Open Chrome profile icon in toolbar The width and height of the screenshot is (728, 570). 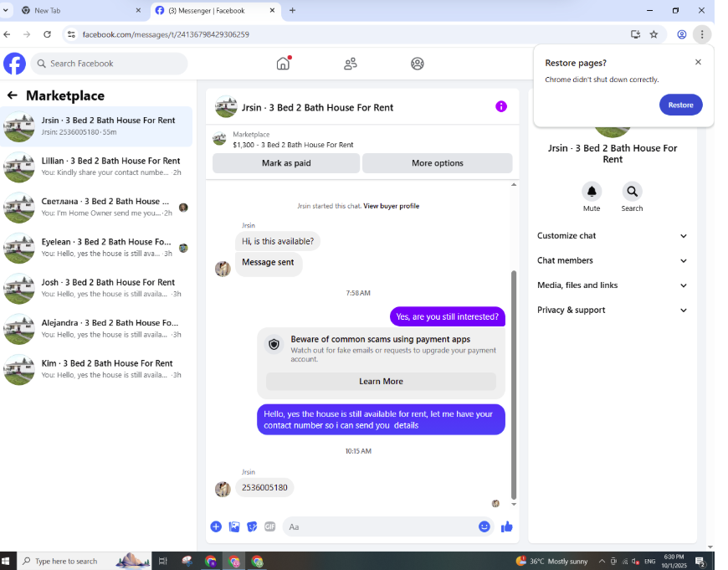pos(681,34)
